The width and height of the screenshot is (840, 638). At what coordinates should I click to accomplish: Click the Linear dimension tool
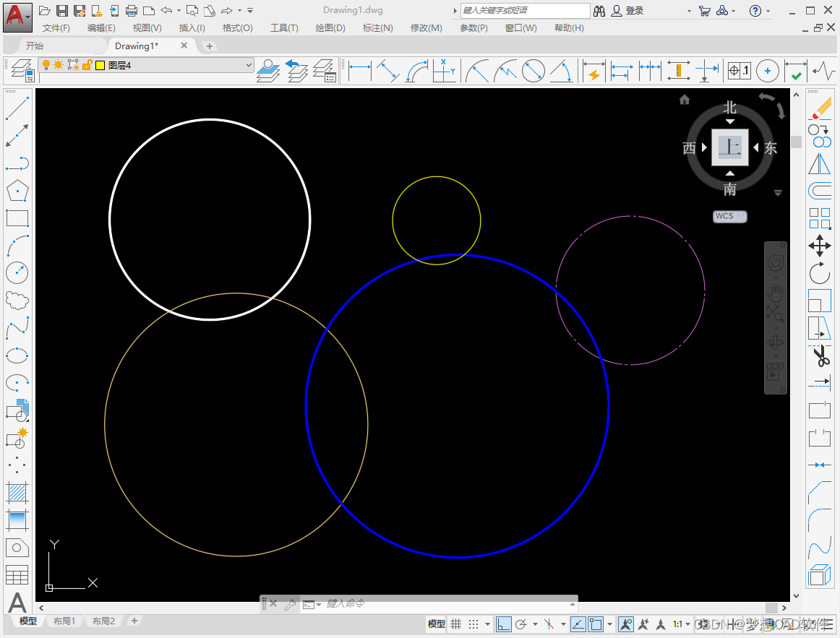click(x=360, y=71)
